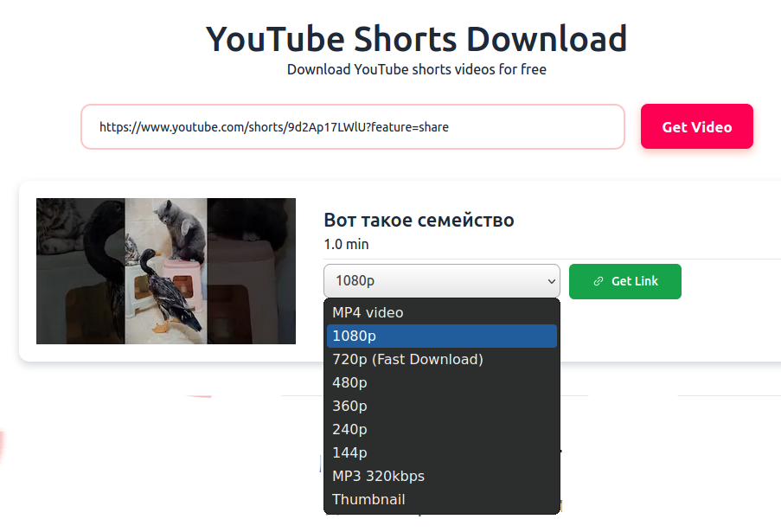Open the quality selection combo box
The height and width of the screenshot is (532, 781).
tap(441, 281)
